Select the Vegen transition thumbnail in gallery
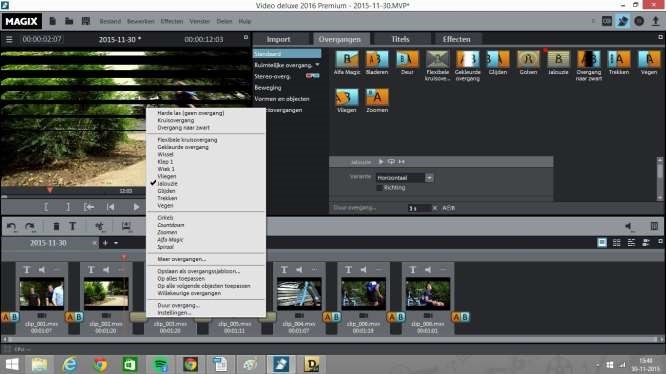 pos(649,59)
